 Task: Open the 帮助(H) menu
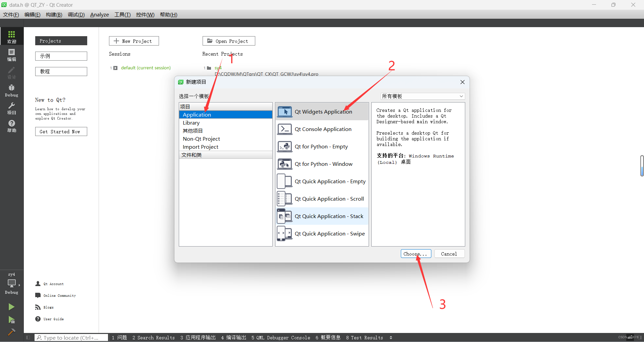pyautogui.click(x=168, y=15)
